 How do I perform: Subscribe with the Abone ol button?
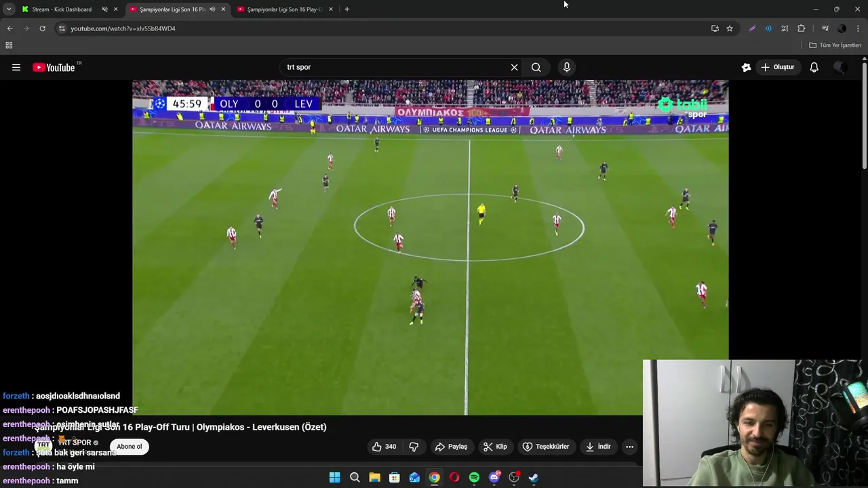(129, 447)
